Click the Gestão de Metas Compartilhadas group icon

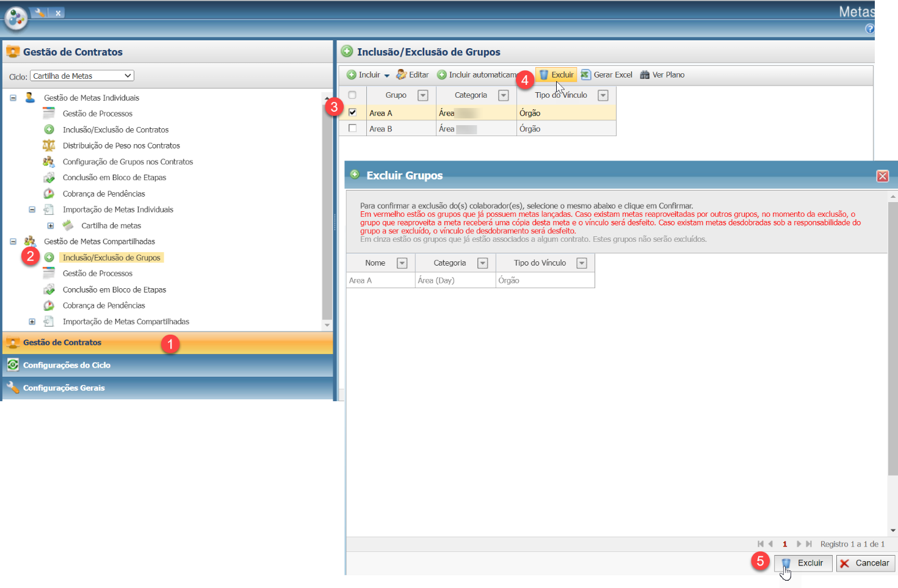30,241
